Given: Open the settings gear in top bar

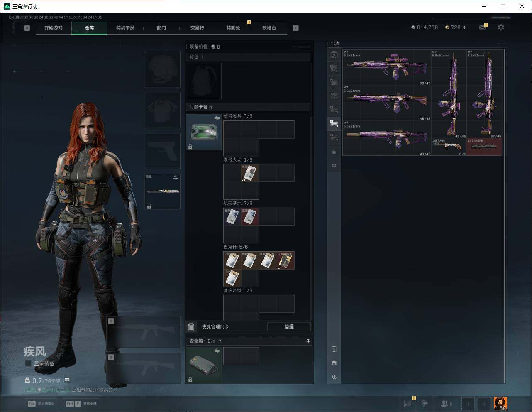Looking at the screenshot, I should pyautogui.click(x=501, y=27).
